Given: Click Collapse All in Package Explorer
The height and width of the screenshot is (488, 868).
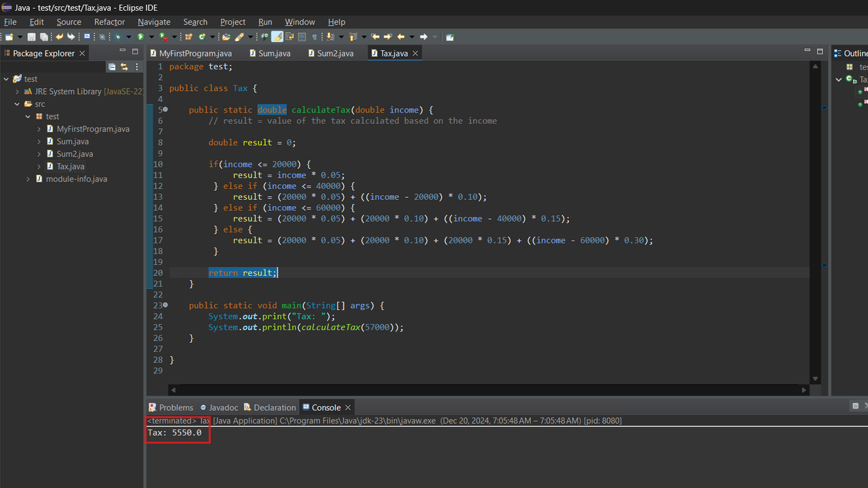Looking at the screenshot, I should tap(112, 66).
